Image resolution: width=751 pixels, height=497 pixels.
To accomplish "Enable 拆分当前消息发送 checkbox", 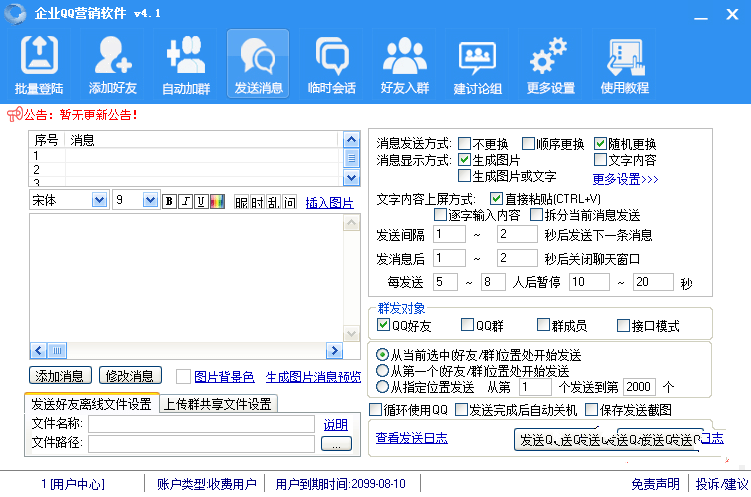I will coord(536,215).
